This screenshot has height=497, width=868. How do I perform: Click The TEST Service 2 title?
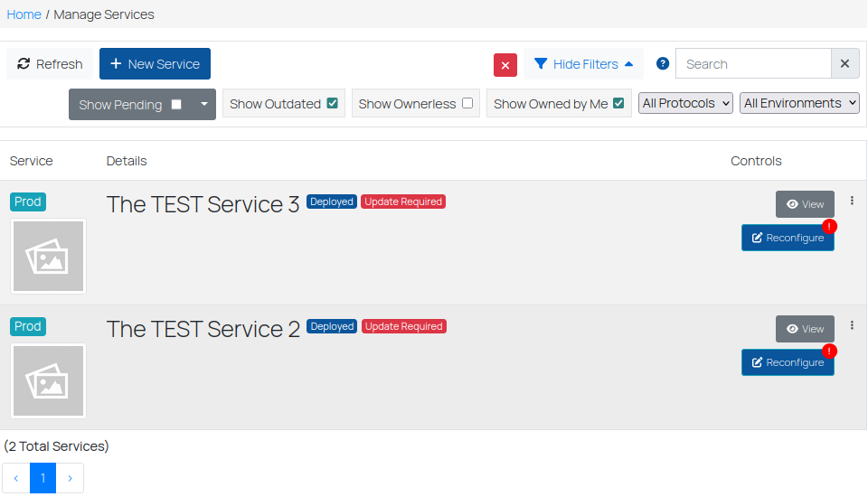tap(203, 329)
